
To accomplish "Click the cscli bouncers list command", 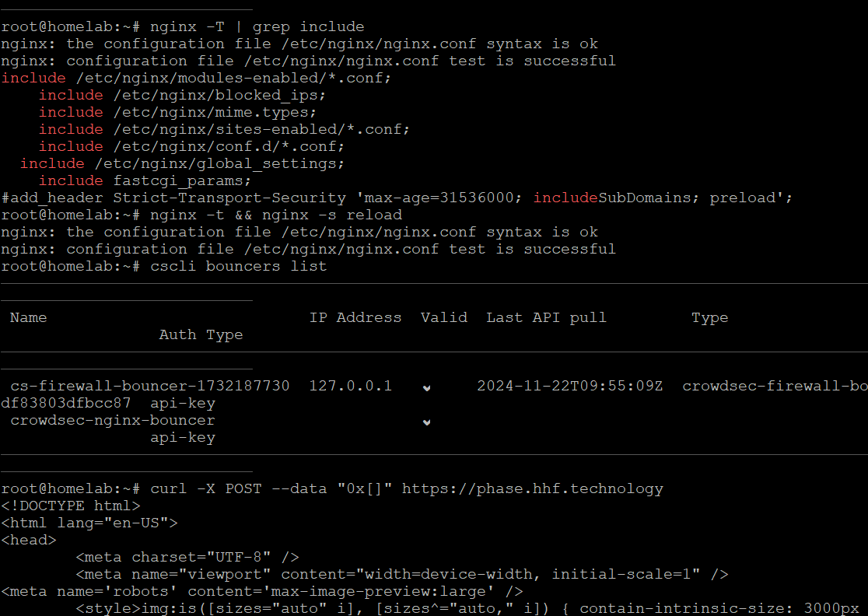I will pos(239,267).
